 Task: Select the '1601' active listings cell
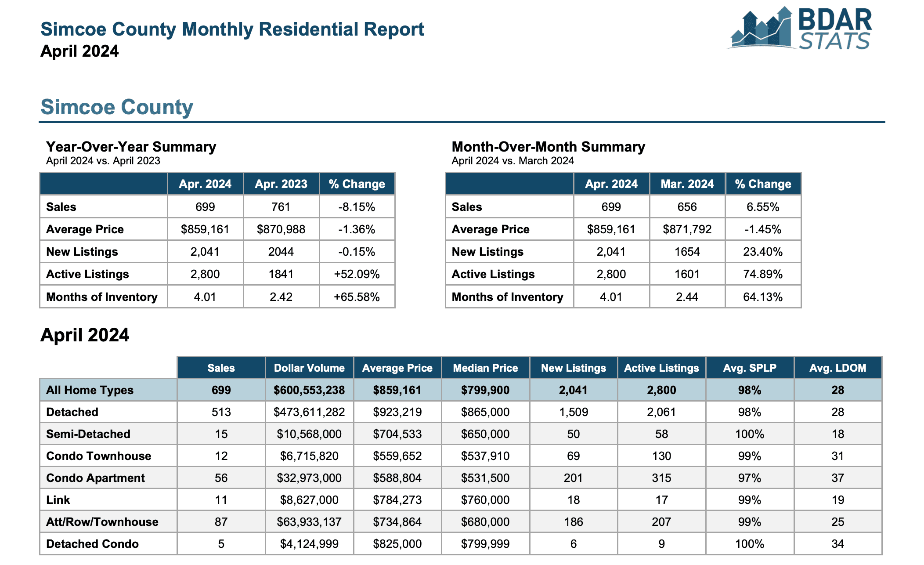[687, 274]
